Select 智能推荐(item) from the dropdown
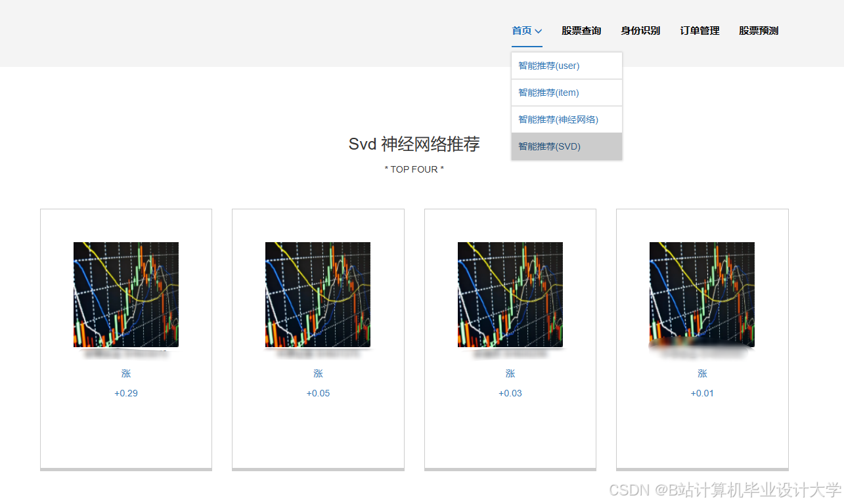This screenshot has height=504, width=844. pos(548,93)
